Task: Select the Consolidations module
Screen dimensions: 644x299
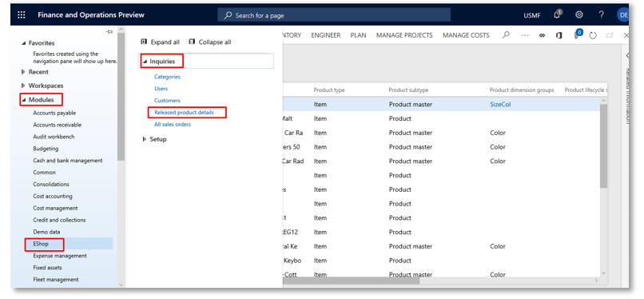Action: [x=51, y=185]
